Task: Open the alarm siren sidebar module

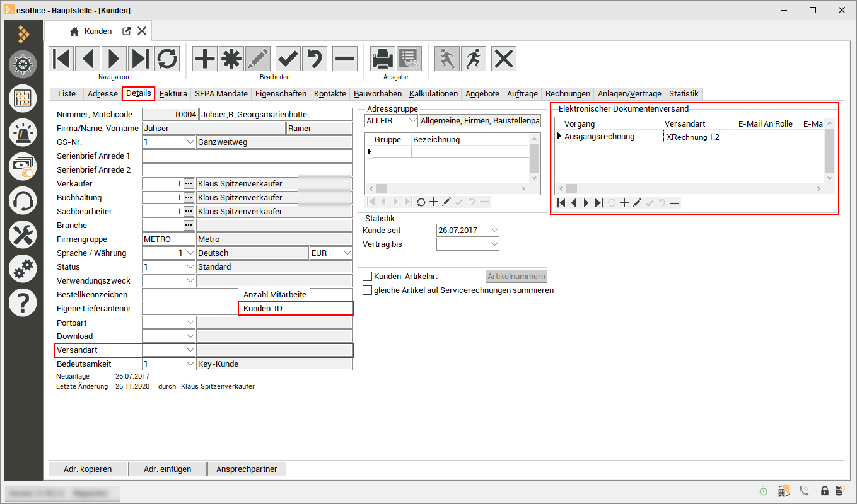Action: (23, 132)
